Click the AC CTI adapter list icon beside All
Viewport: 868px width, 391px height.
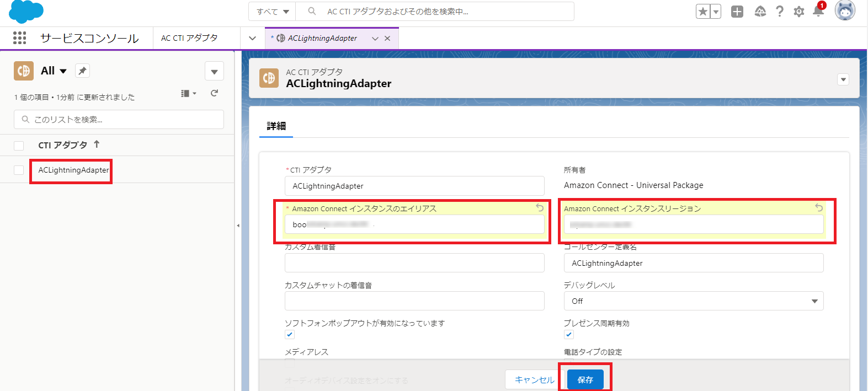click(24, 71)
